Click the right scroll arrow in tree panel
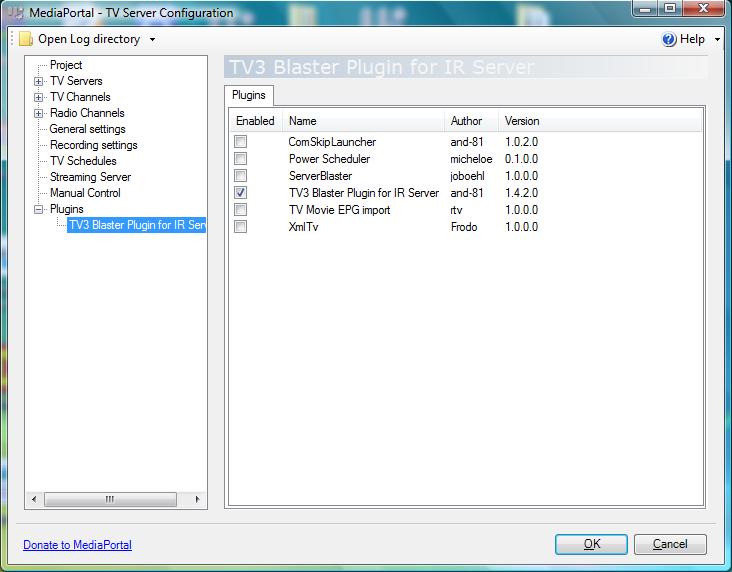Image resolution: width=732 pixels, height=572 pixels. [x=197, y=499]
